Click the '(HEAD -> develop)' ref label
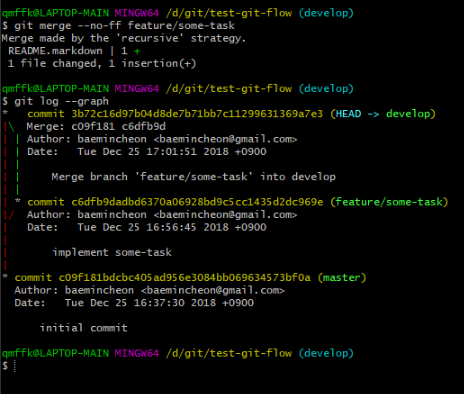 tap(383, 114)
